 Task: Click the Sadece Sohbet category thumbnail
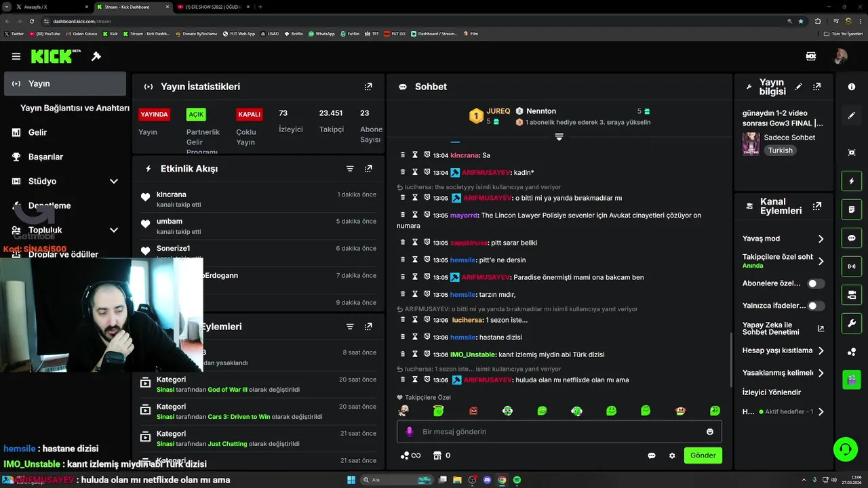tap(751, 144)
